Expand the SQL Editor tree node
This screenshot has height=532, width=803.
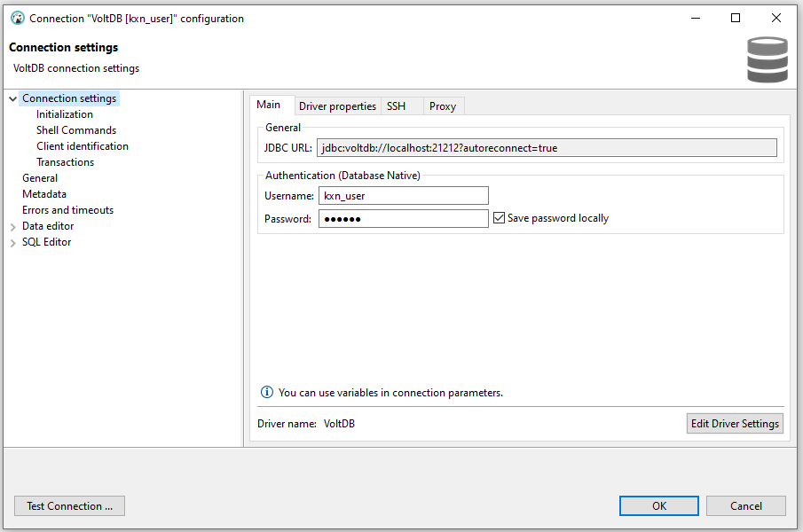coord(12,242)
